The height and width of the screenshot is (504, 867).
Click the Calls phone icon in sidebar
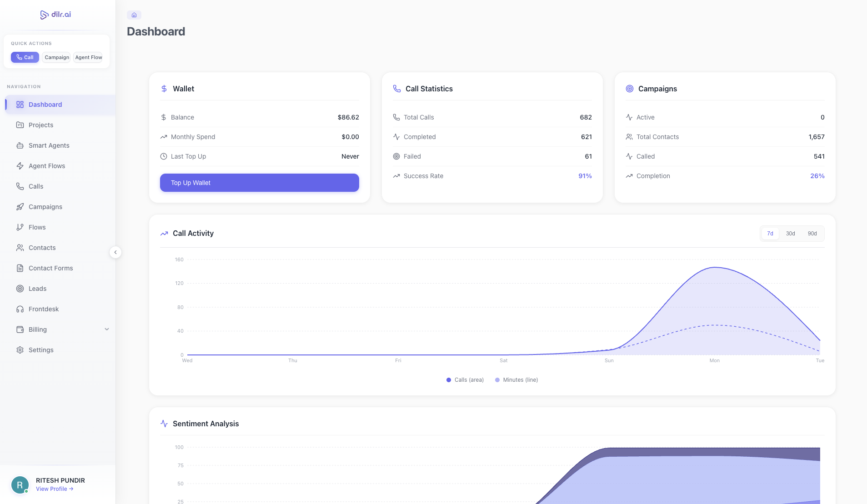point(20,186)
